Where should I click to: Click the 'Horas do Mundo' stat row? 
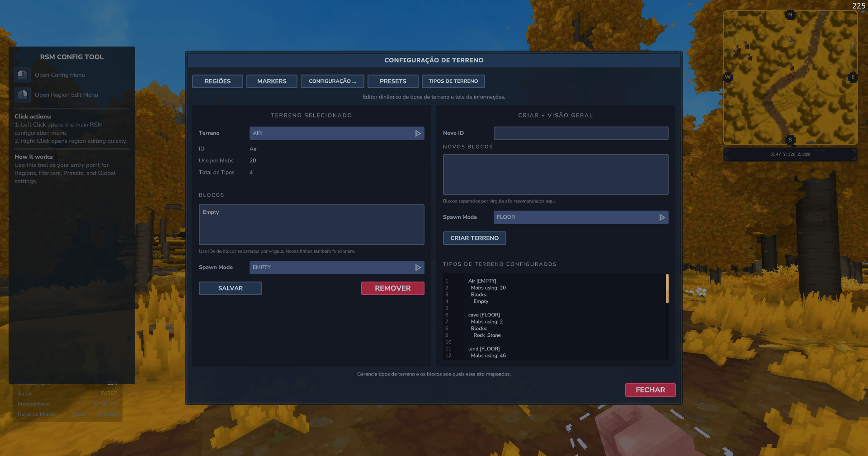(x=67, y=414)
